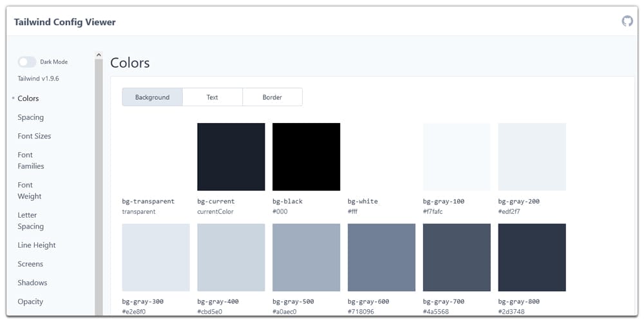644x322 pixels.
Task: Switch to the Border tab
Action: pos(272,97)
